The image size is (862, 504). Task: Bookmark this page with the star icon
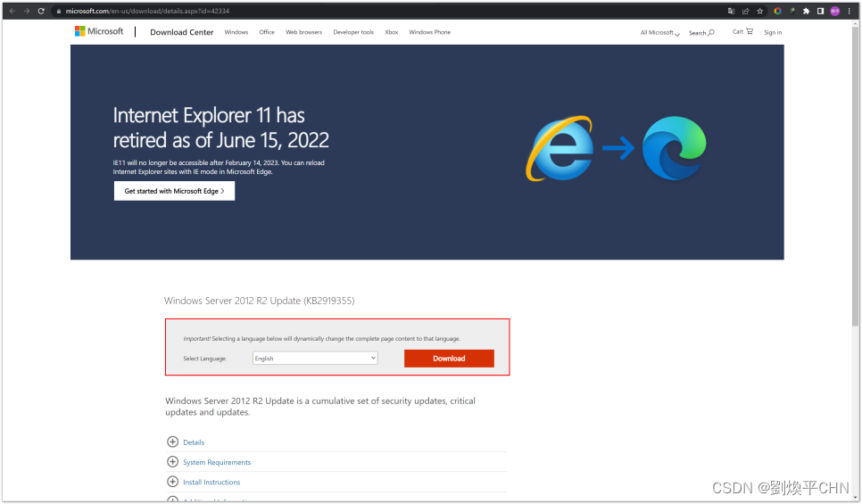click(759, 11)
